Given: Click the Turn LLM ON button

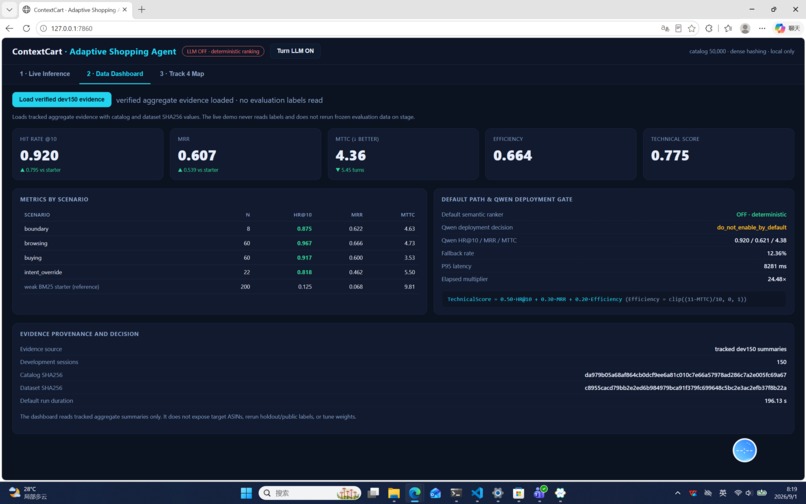Looking at the screenshot, I should pyautogui.click(x=295, y=51).
